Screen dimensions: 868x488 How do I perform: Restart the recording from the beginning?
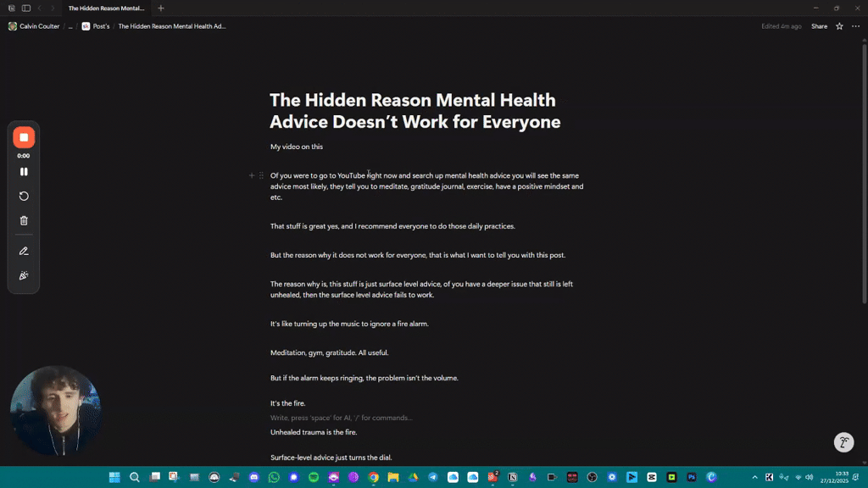(24, 196)
